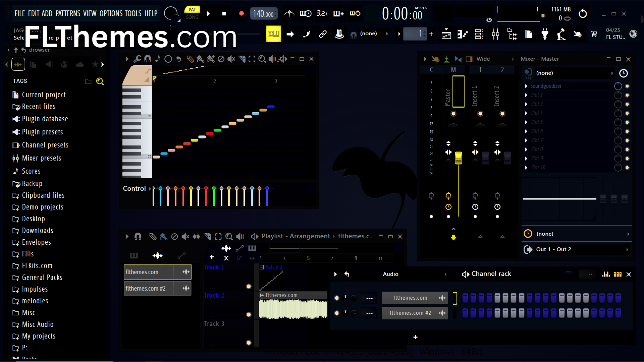Viewport: 644px width, 362px height.
Task: Open the channel rack Audio filter dropdown
Action: 415,274
